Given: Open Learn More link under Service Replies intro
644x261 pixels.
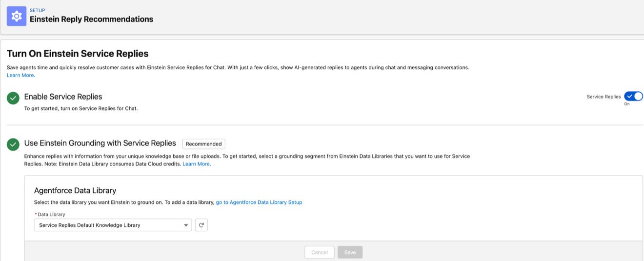Looking at the screenshot, I should (x=21, y=75).
